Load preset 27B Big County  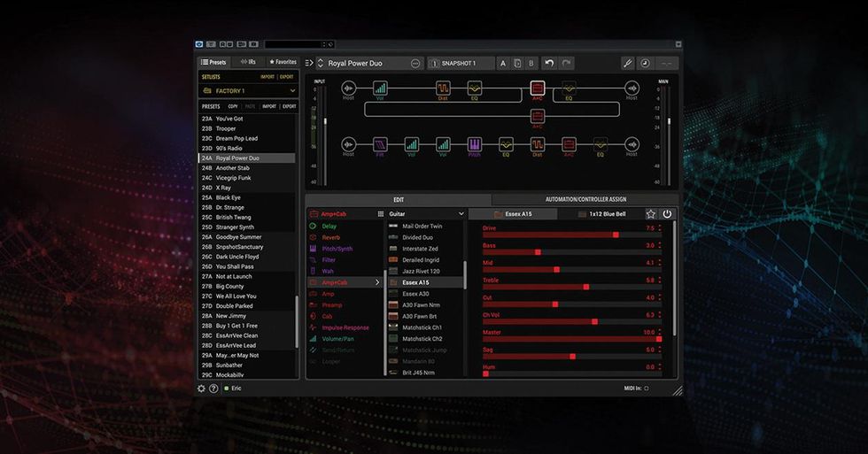(x=247, y=287)
